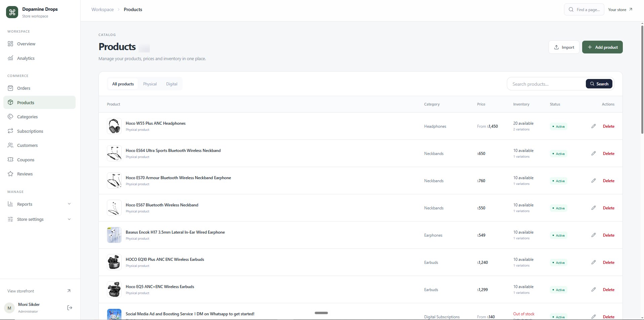Click the Add product button
644x320 pixels.
602,47
